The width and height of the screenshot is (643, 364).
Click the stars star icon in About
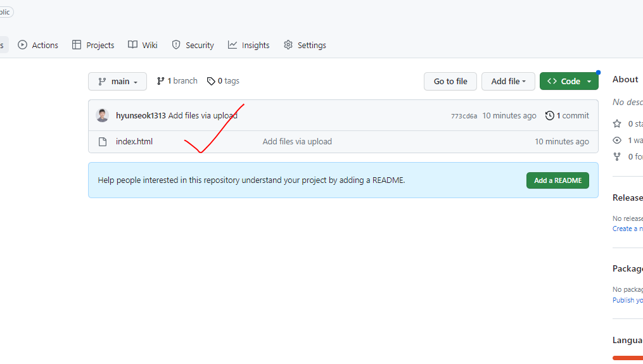tap(617, 123)
